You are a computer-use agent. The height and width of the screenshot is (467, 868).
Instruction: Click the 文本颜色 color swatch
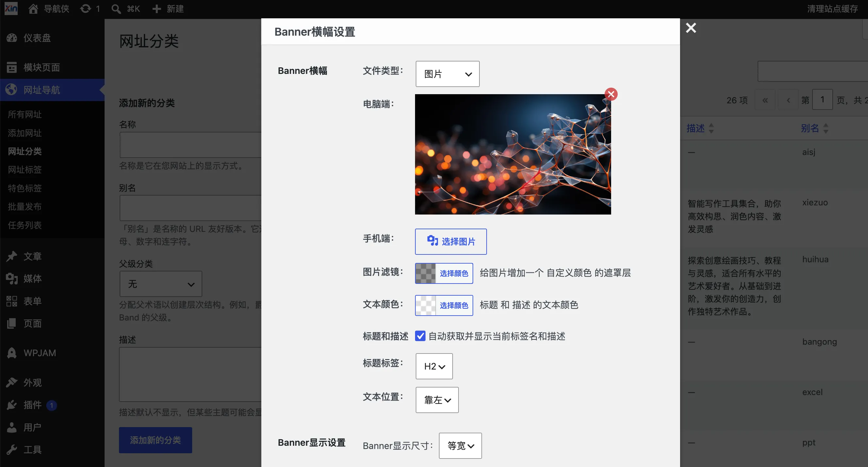coord(426,305)
